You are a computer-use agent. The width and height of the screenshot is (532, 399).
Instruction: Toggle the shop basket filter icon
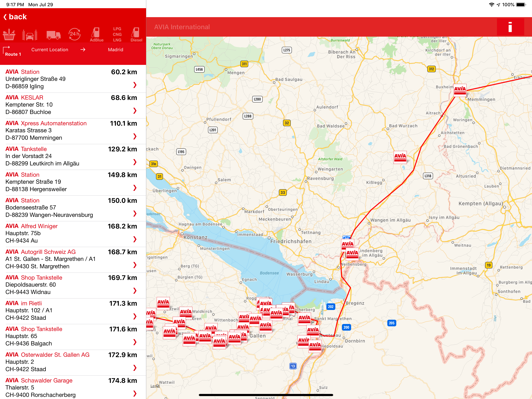tap(9, 35)
